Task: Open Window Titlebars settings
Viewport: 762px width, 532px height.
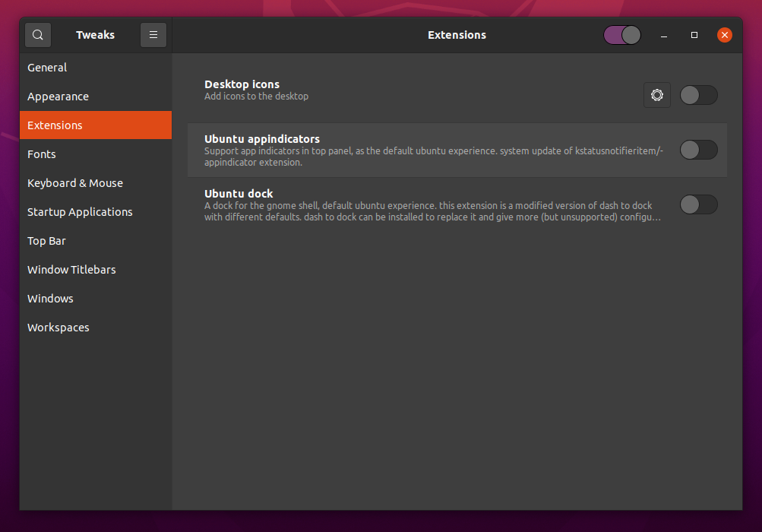Action: coord(96,269)
